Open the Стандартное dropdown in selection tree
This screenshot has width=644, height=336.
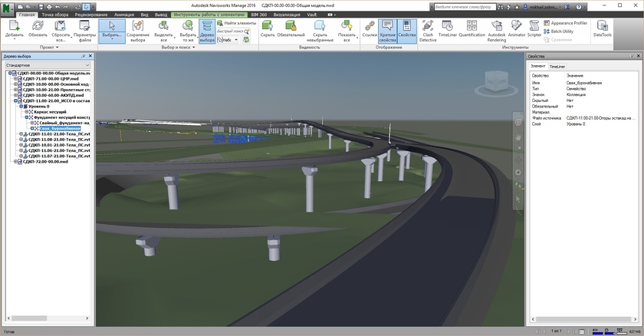[x=47, y=66]
